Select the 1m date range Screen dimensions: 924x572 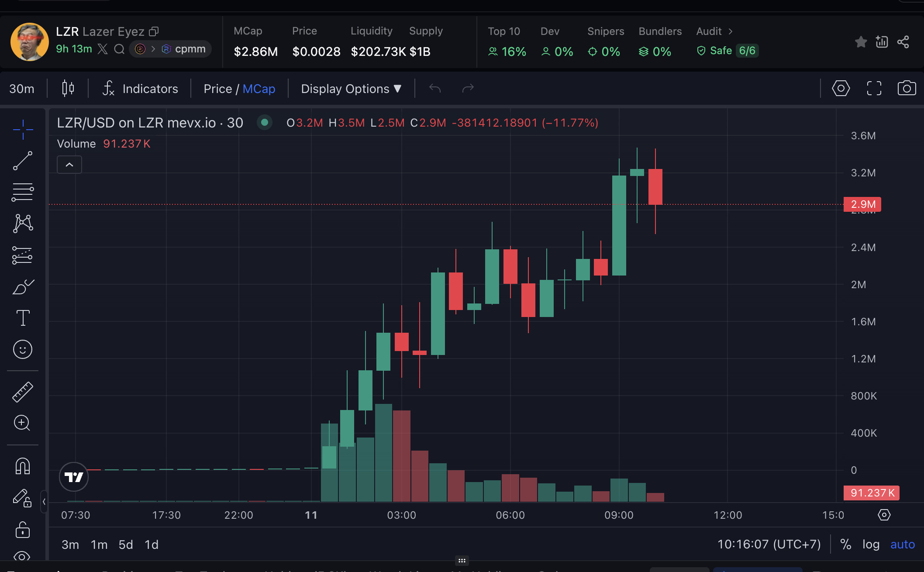coord(99,545)
